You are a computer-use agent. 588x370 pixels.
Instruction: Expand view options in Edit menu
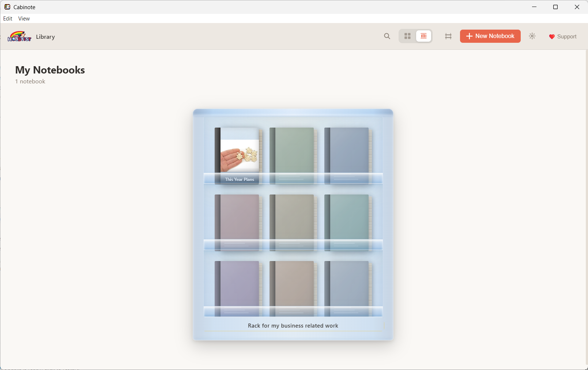point(8,18)
